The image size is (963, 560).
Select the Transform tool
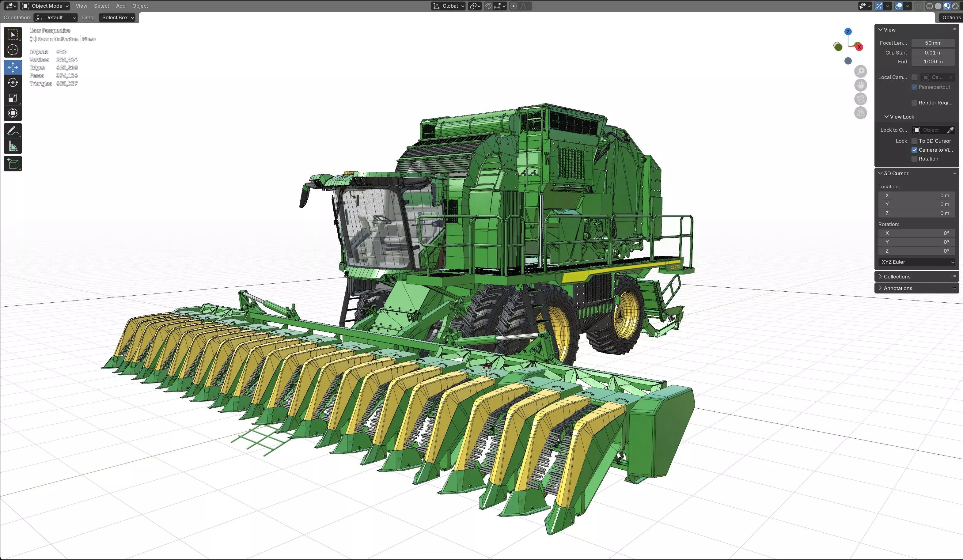pos(13,113)
